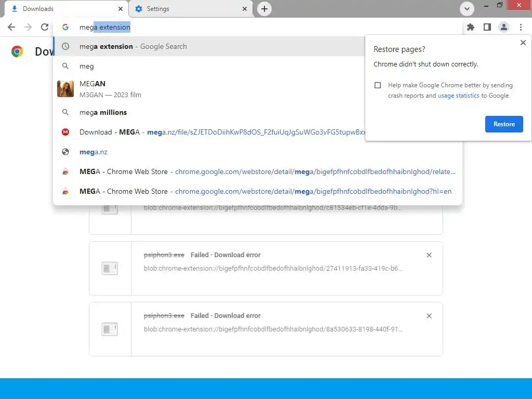Remove first psiphon3.exe from list (27411913)

point(429,255)
